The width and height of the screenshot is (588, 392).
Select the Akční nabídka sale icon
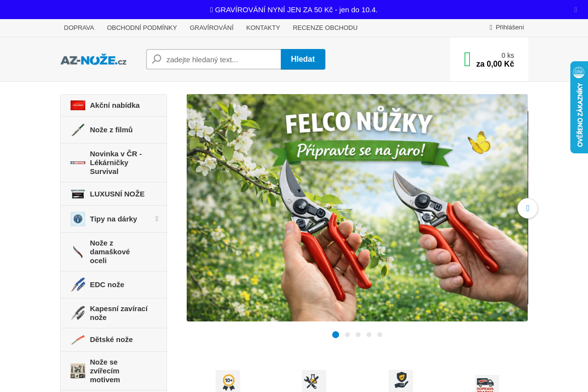[x=77, y=105]
